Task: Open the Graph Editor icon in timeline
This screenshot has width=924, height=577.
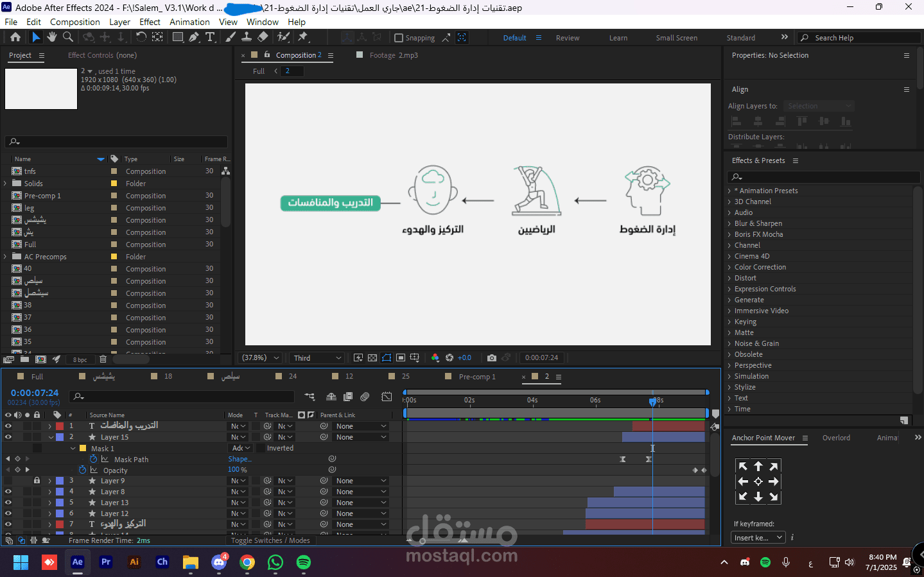Action: pos(387,397)
